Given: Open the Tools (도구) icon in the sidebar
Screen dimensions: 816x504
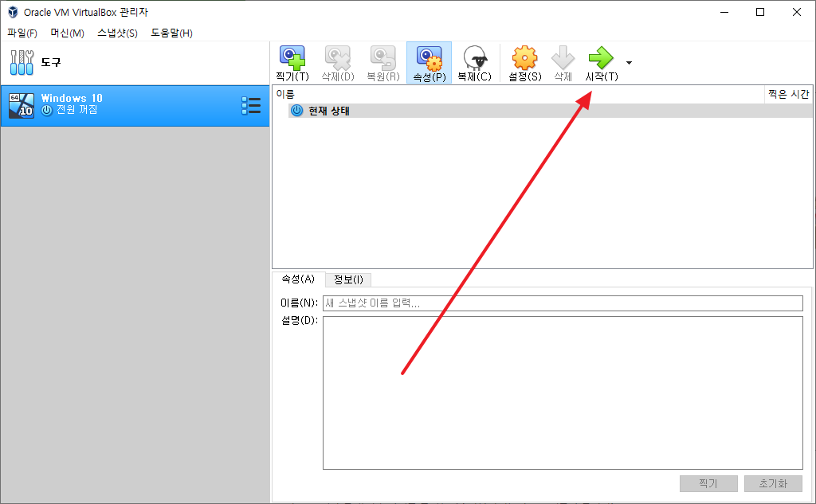Looking at the screenshot, I should (22, 62).
